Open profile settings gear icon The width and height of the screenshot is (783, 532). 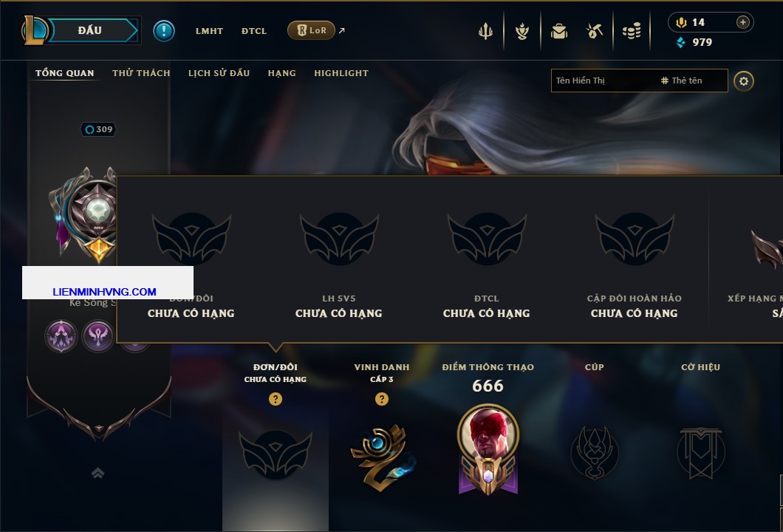(744, 81)
